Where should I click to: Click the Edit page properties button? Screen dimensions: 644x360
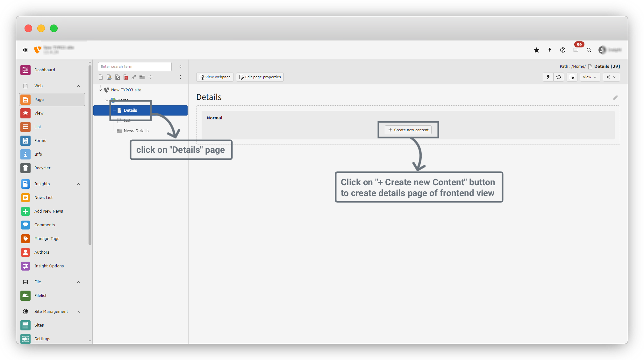click(x=260, y=77)
